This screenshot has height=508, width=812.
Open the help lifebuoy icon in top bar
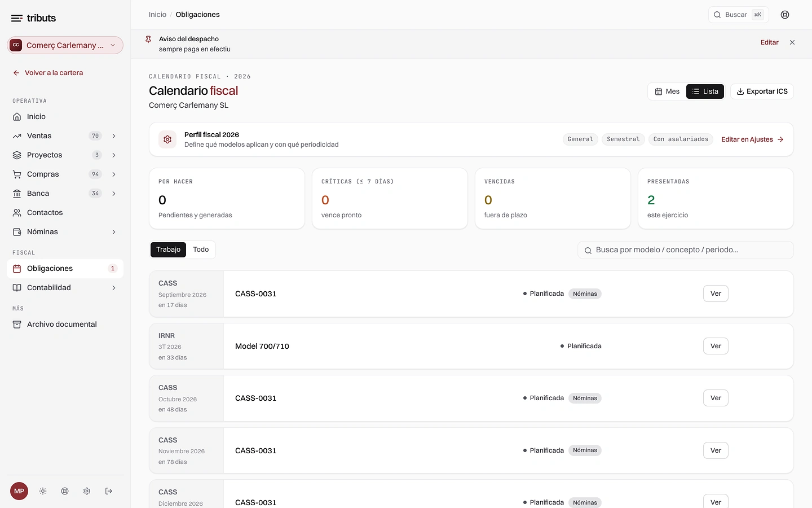(x=785, y=15)
